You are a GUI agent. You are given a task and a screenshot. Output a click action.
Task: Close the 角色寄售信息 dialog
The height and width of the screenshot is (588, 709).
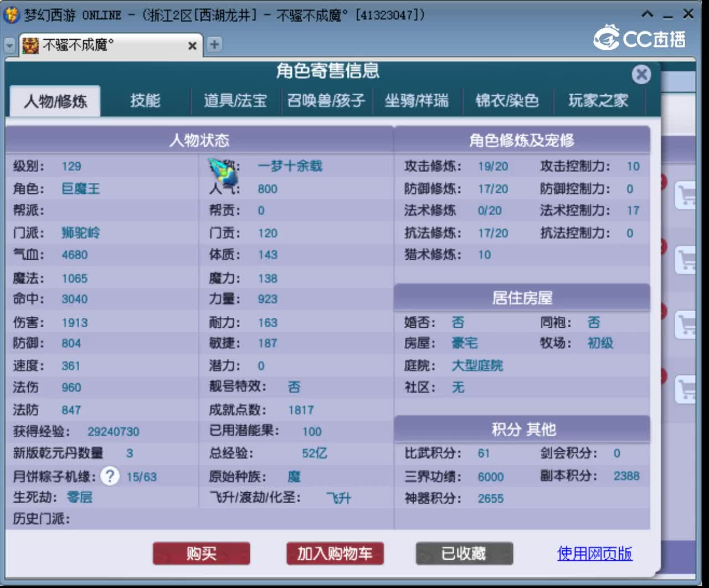641,74
